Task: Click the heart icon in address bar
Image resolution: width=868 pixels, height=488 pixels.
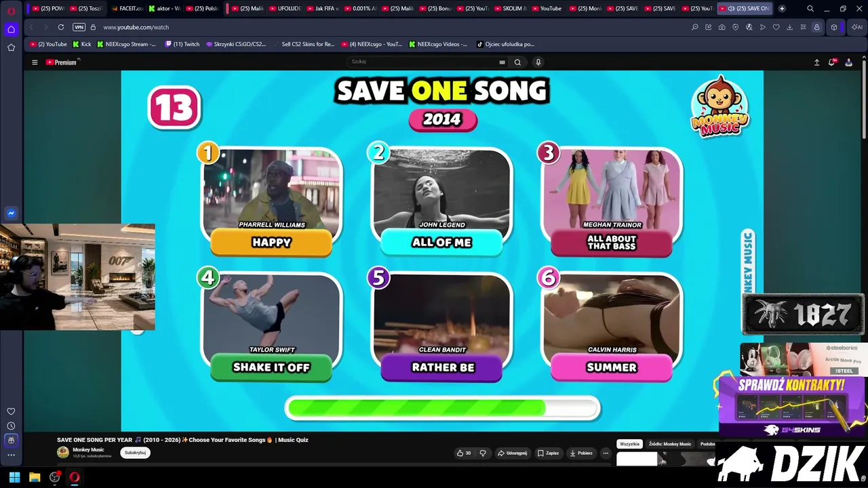Action: coord(776,27)
